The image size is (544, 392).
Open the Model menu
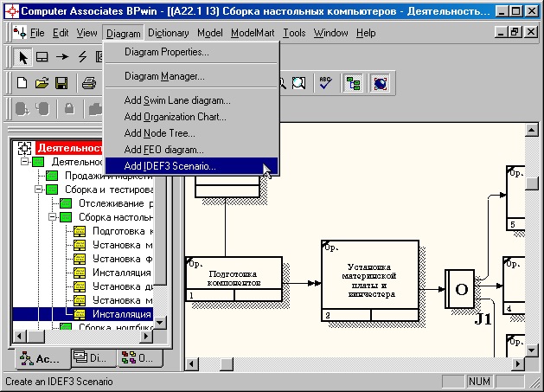(210, 33)
